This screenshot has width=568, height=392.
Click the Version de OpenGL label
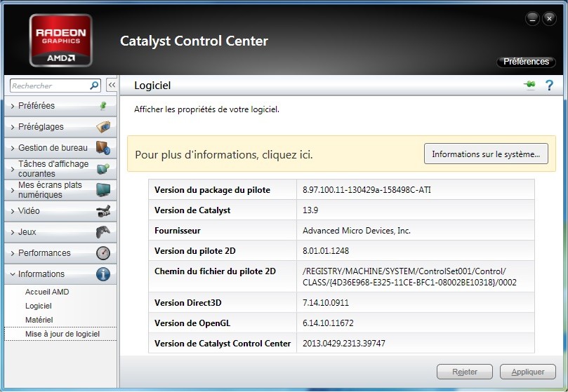point(192,323)
